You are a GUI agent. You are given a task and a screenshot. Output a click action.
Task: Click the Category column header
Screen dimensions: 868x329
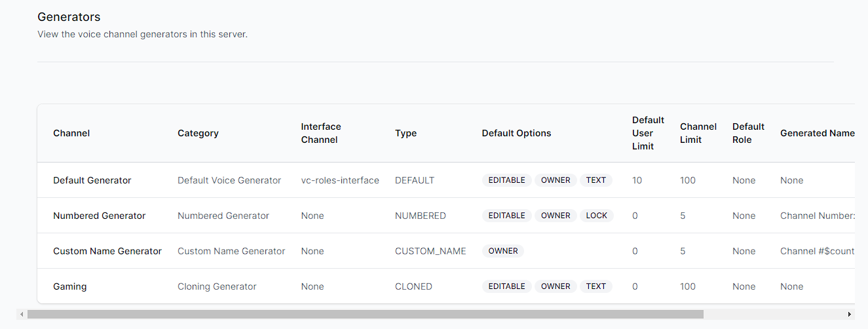pos(198,133)
